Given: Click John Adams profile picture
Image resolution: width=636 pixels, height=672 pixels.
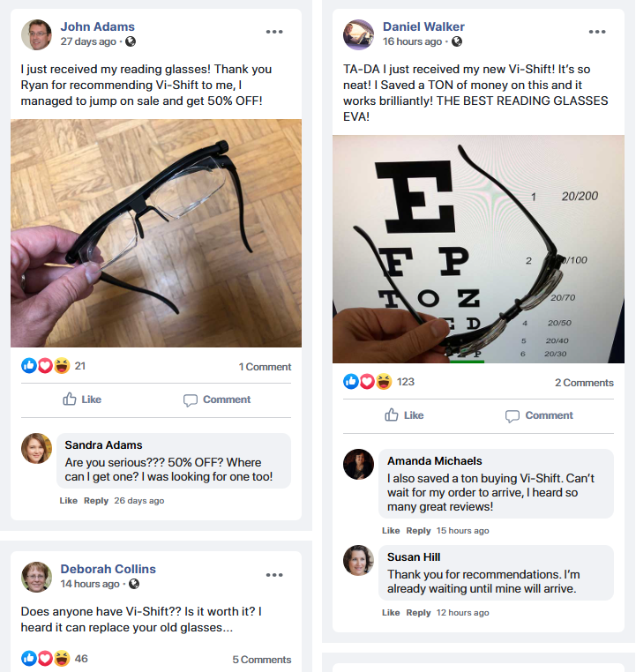Looking at the screenshot, I should point(36,34).
